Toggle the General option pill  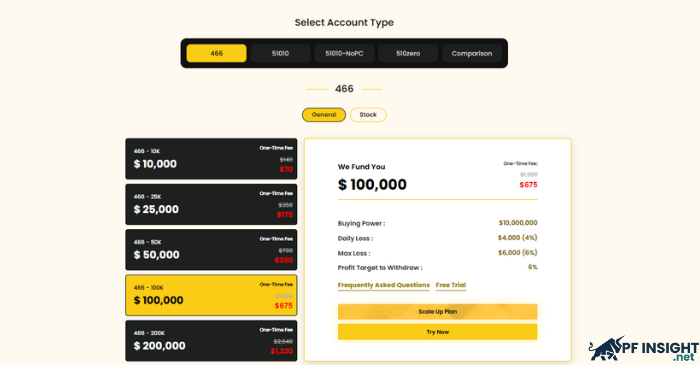324,115
